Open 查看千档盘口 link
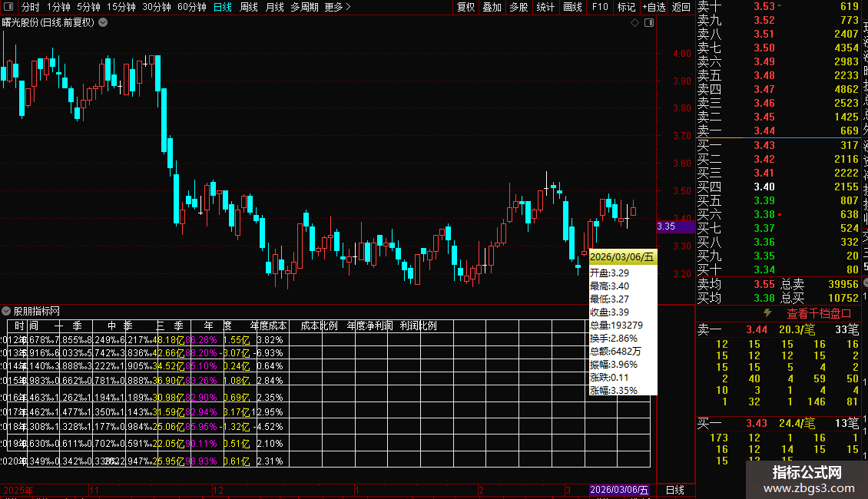 819,314
